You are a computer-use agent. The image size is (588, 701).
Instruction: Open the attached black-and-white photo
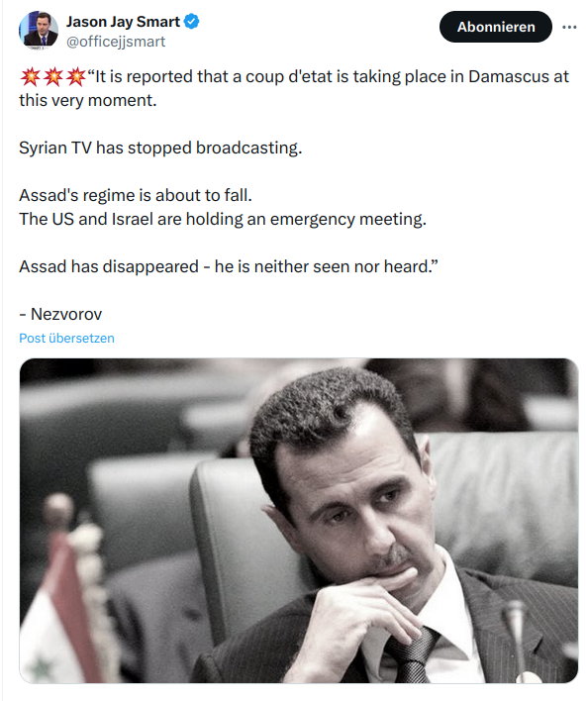pyautogui.click(x=299, y=521)
